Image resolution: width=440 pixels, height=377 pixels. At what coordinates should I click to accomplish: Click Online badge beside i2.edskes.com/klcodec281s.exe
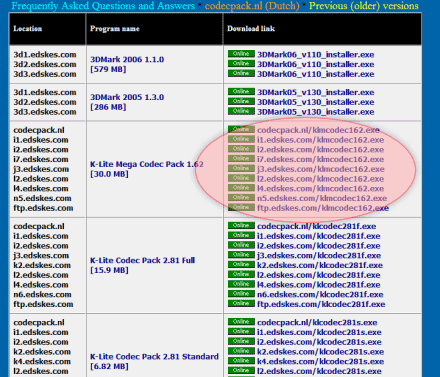(241, 341)
